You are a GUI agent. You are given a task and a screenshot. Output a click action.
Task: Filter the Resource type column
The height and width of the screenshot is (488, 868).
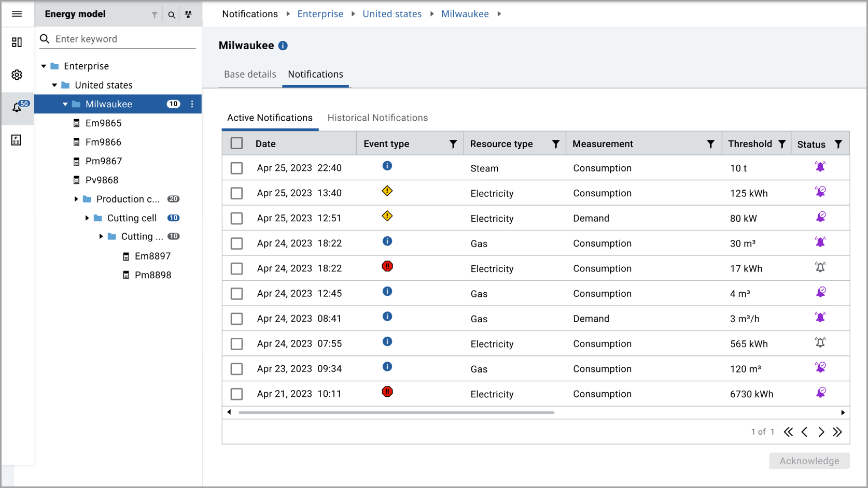[555, 144]
